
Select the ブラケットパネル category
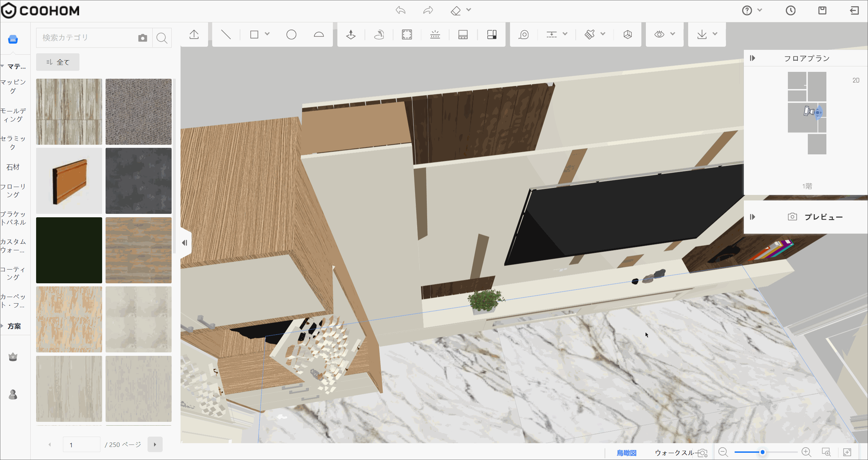click(13, 218)
